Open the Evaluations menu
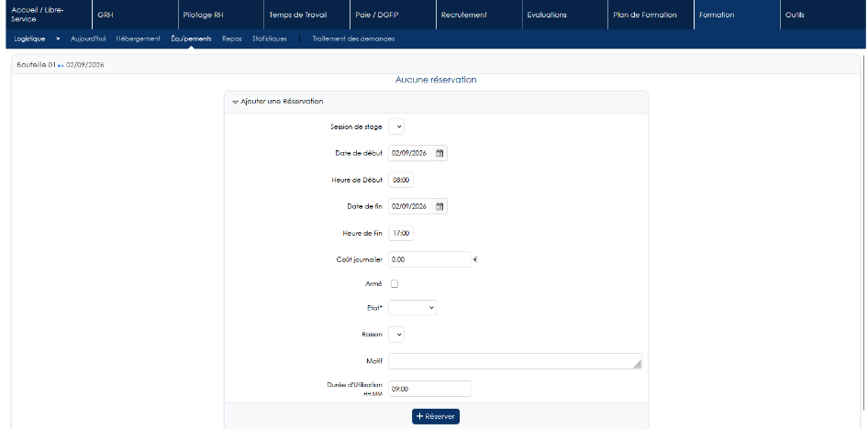Viewport: 868px width, 429px height. [564, 15]
